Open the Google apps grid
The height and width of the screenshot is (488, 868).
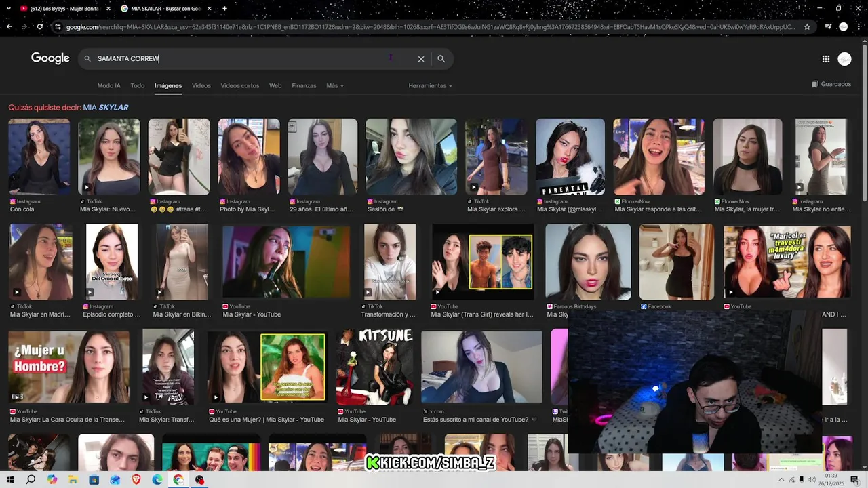click(x=825, y=59)
